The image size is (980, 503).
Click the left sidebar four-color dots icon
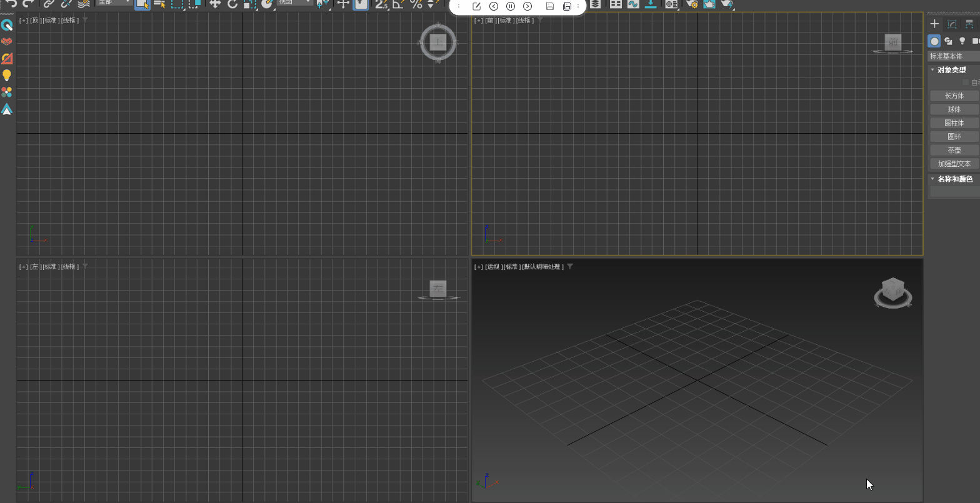[7, 92]
